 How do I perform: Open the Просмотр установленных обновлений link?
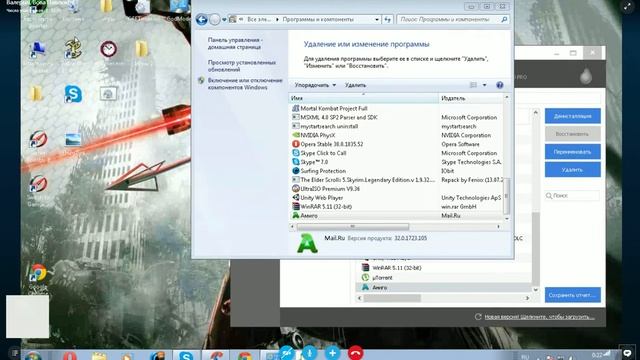242,66
